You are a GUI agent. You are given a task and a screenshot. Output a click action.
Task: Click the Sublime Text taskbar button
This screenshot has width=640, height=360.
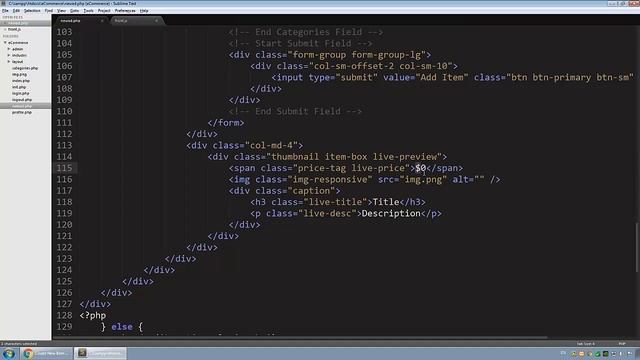pyautogui.click(x=100, y=353)
